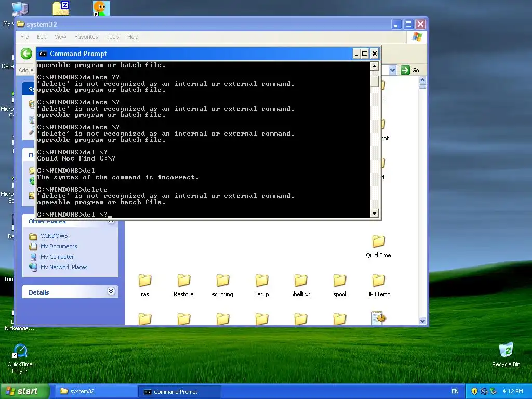Click the Windows flag logo in system32 toolbar
532x399 pixels.
(417, 37)
